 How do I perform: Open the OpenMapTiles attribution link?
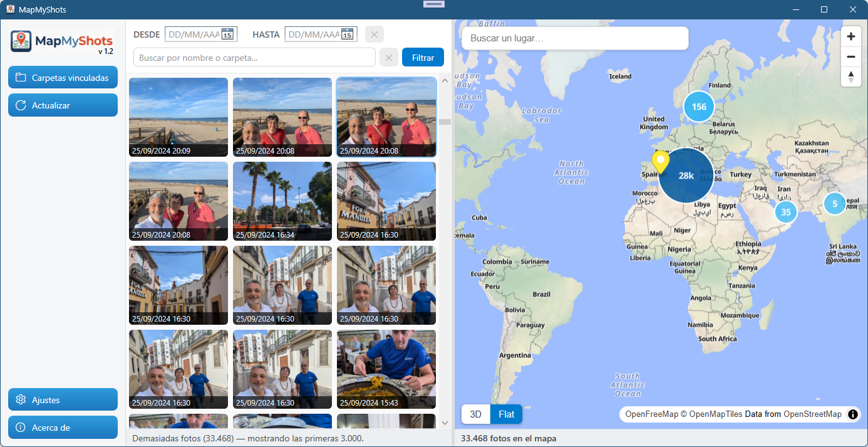(711, 414)
